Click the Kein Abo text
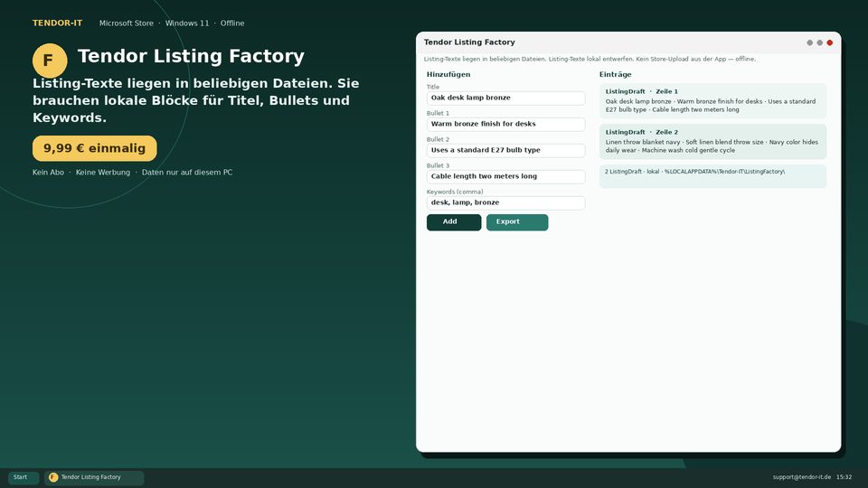The height and width of the screenshot is (488, 868). pos(48,172)
